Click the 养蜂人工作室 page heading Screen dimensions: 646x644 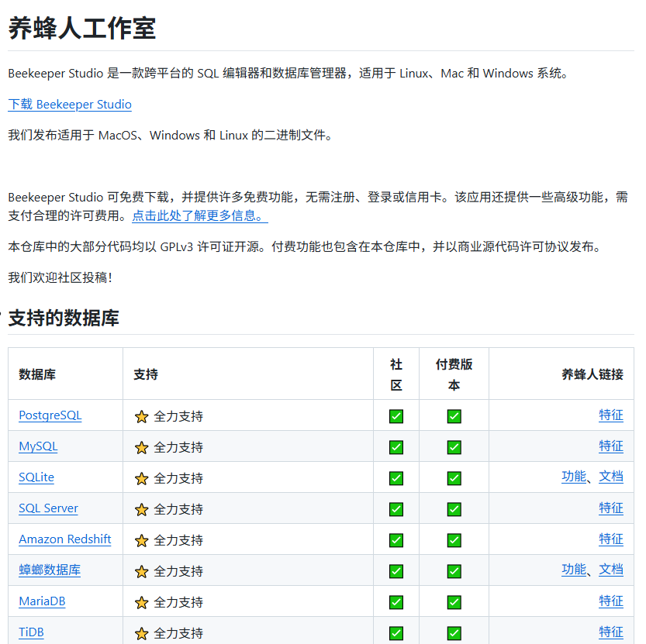pos(82,29)
